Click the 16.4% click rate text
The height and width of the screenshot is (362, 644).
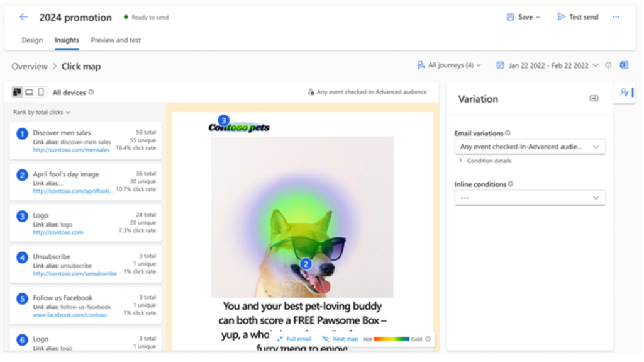click(x=136, y=148)
